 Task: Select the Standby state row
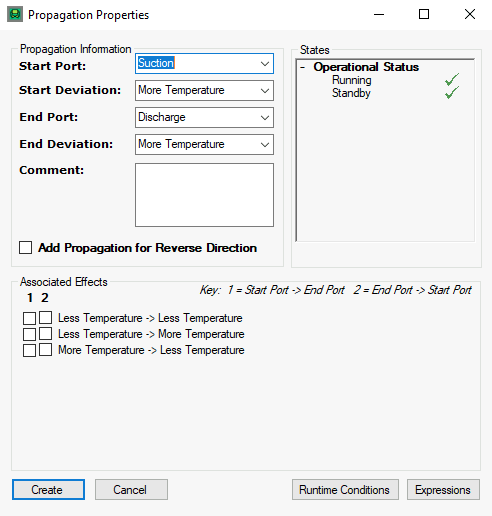tap(351, 93)
